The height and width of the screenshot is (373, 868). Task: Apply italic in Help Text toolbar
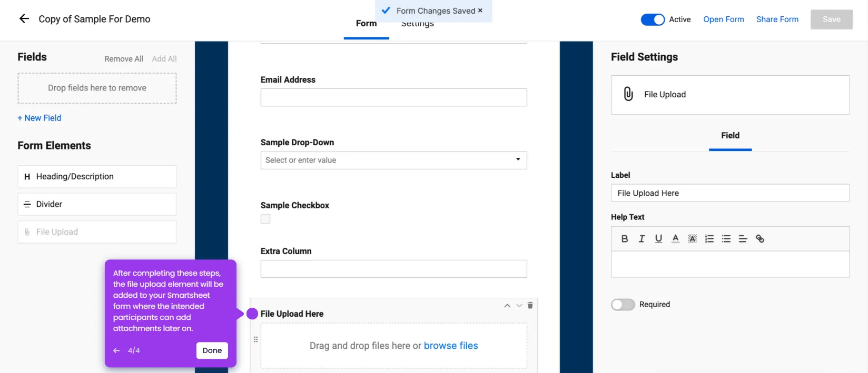click(642, 239)
